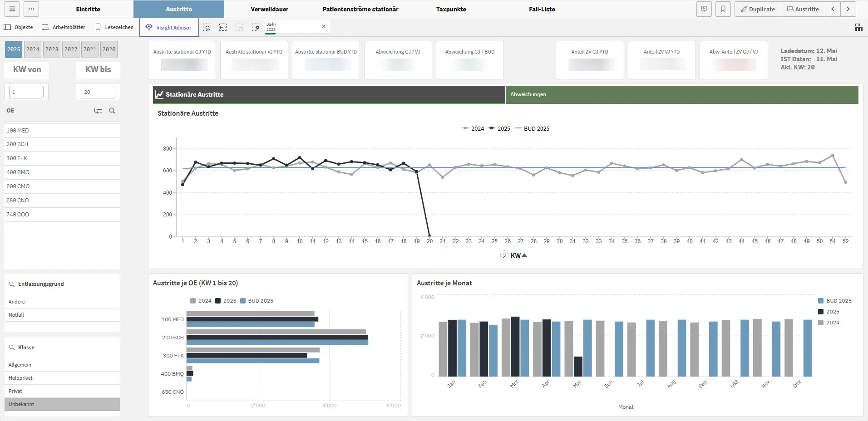Select Privat class
Viewport: 868px width, 421px height.
[62, 391]
